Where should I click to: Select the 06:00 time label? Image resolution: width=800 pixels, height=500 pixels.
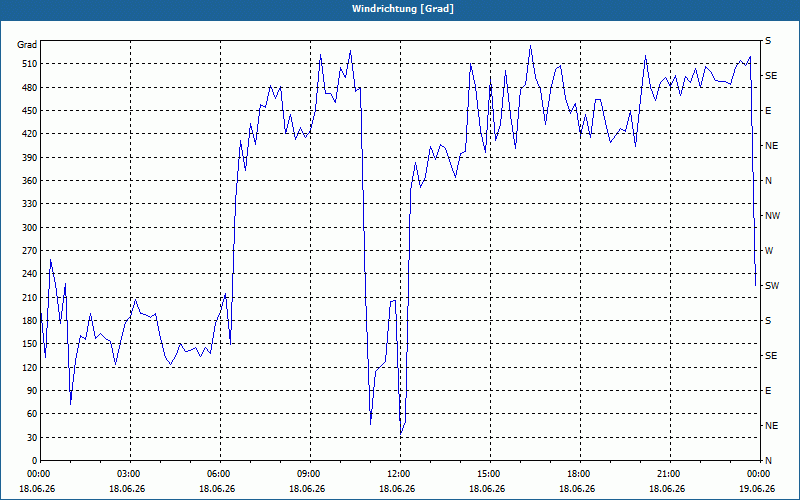click(x=220, y=473)
